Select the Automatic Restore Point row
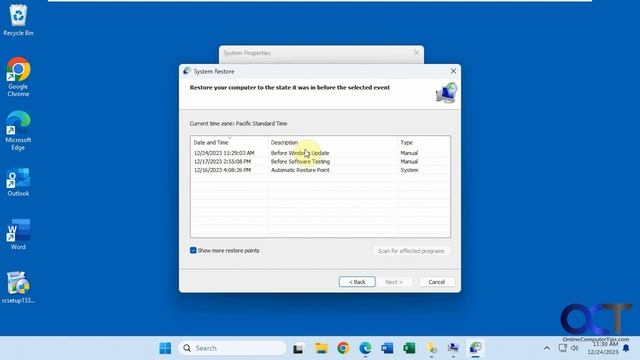640x360 pixels. pyautogui.click(x=320, y=170)
